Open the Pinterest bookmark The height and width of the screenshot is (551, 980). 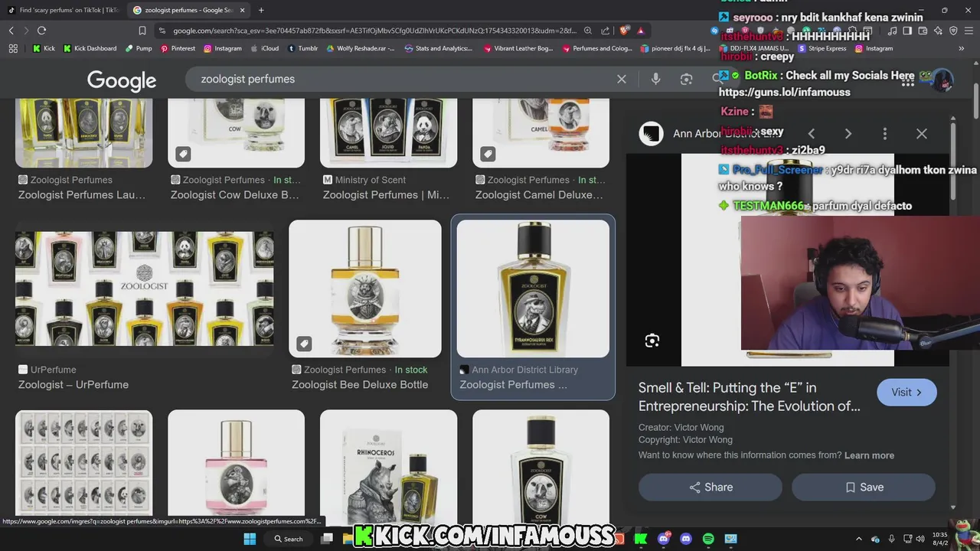(x=178, y=48)
